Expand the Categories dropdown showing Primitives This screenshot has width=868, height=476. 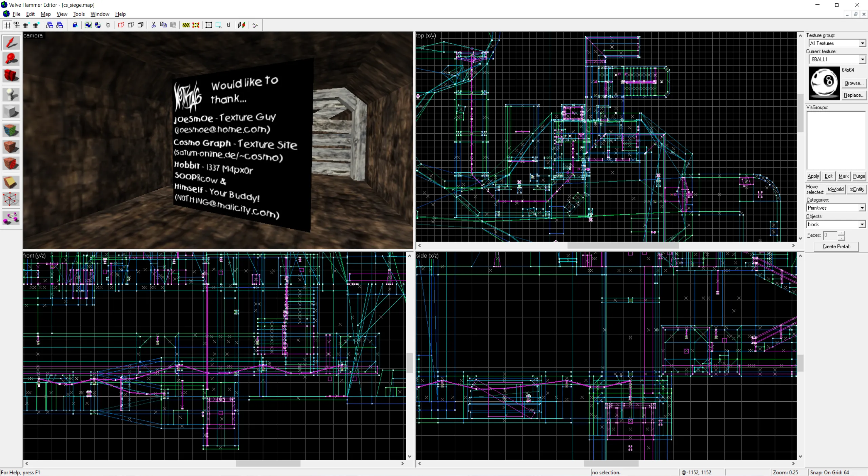click(x=862, y=208)
